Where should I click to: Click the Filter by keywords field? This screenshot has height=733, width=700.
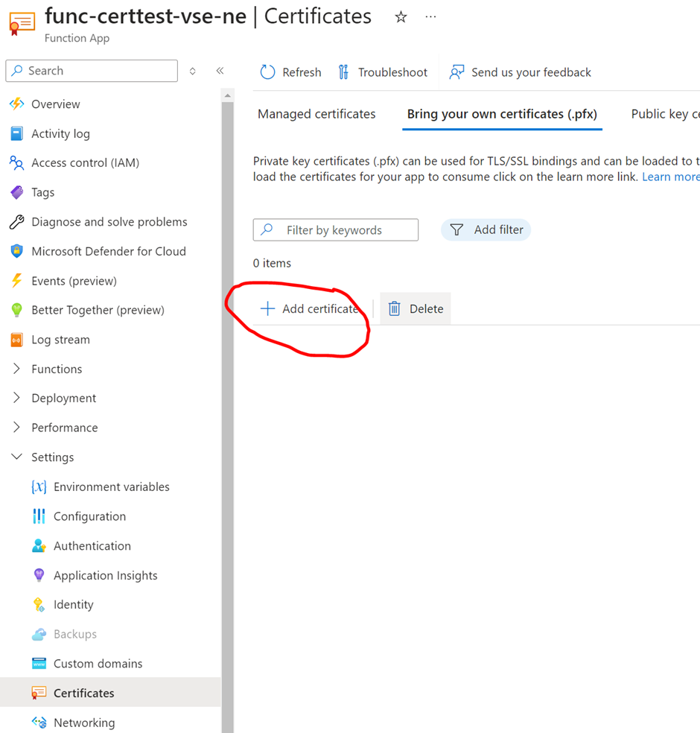coord(336,229)
